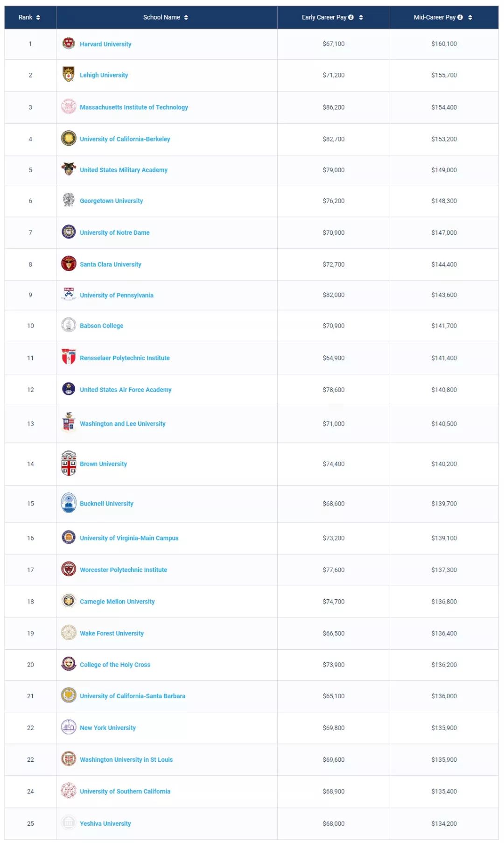504x843 pixels.
Task: Sort by Mid-Career Pay arrows
Action: click(470, 18)
